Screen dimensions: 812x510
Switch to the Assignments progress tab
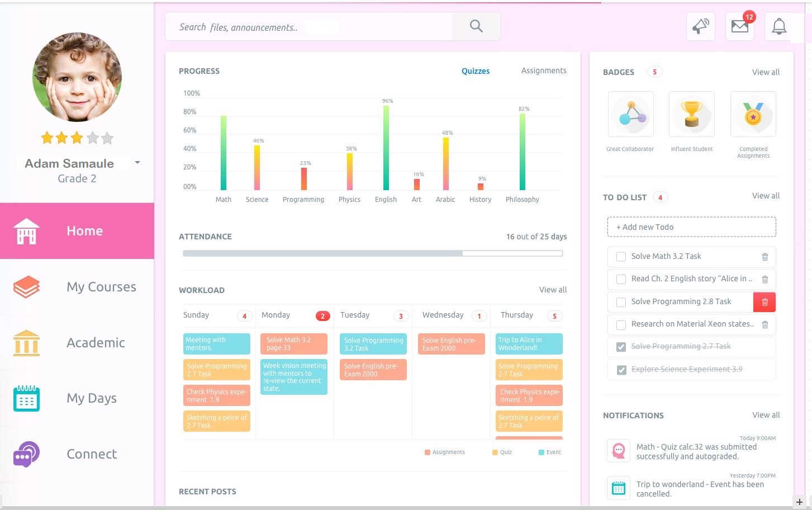click(x=544, y=70)
